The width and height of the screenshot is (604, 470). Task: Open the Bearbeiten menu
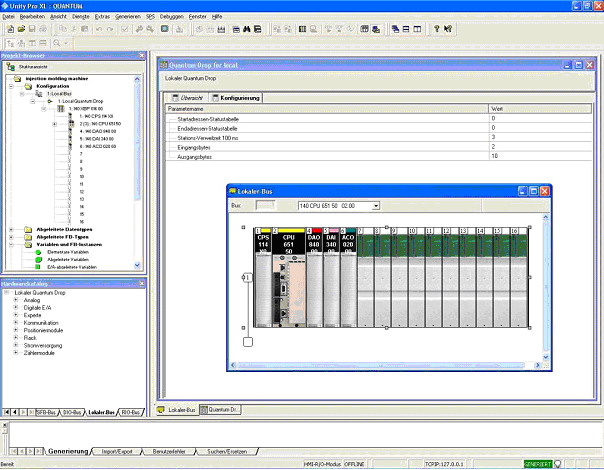point(32,17)
